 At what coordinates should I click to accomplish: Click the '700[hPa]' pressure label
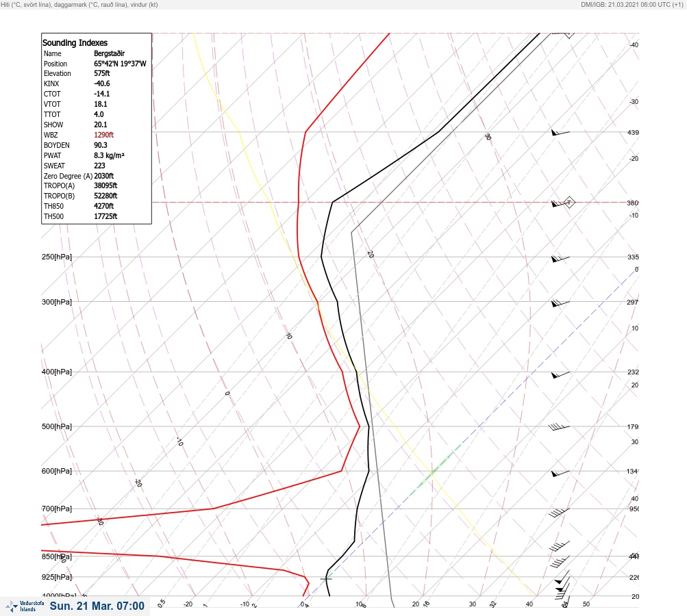[x=57, y=509]
